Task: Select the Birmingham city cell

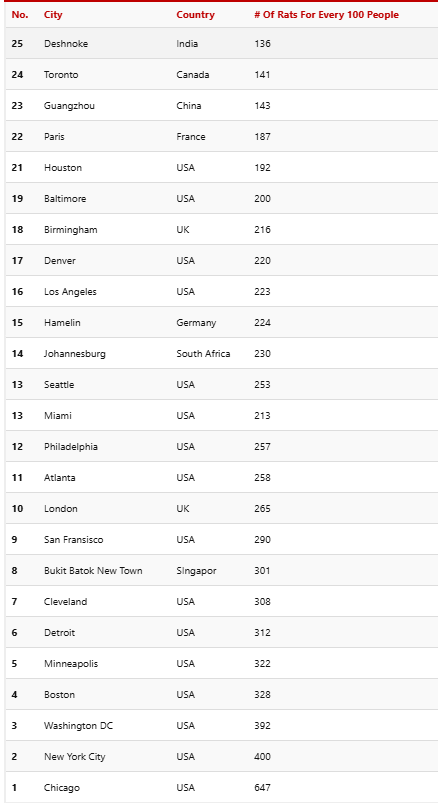Action: pos(71,230)
